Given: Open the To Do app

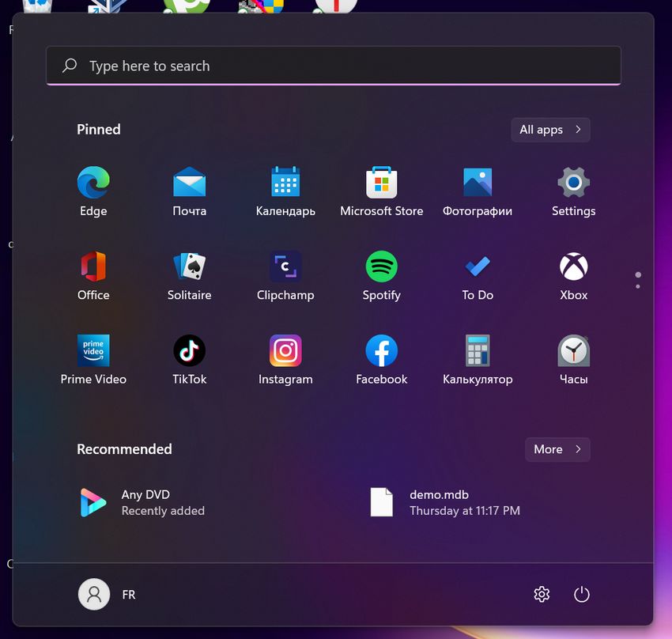Looking at the screenshot, I should click(478, 275).
